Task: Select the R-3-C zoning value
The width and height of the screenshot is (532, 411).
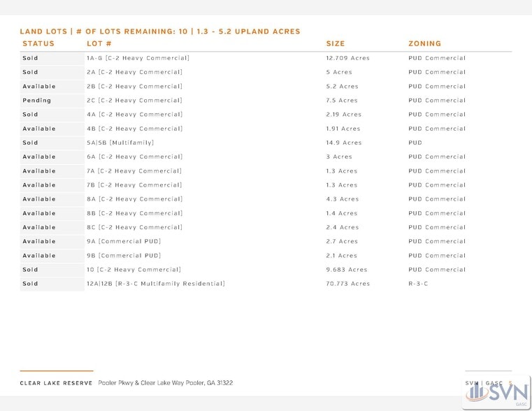Action: tap(418, 284)
